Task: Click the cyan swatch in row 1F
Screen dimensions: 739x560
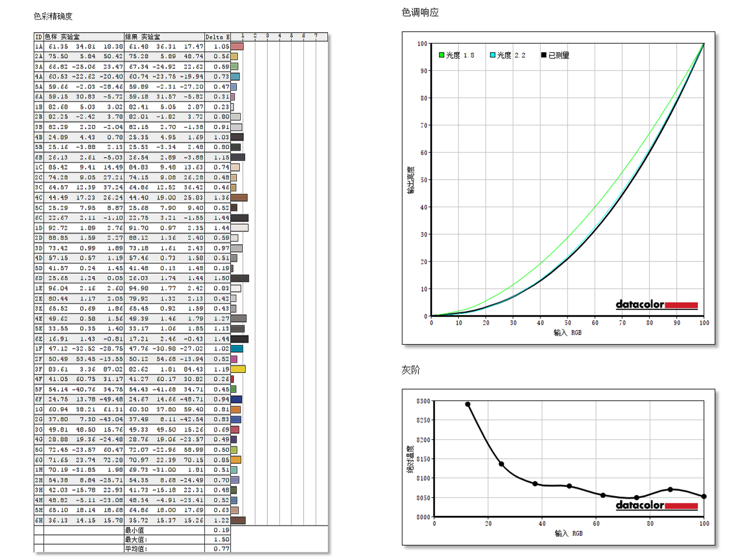Action: coord(237,349)
